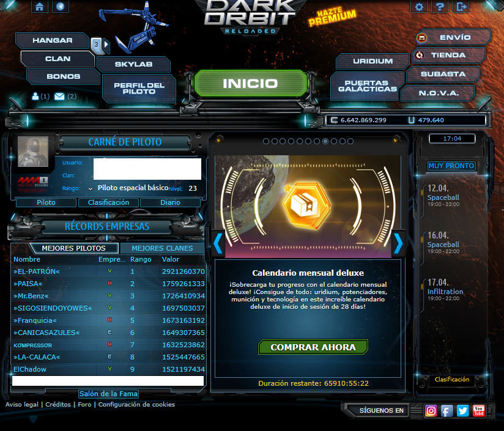Viewport: 504px width, 431px height.
Task: Select the last news carousel dot
Action: (350, 141)
